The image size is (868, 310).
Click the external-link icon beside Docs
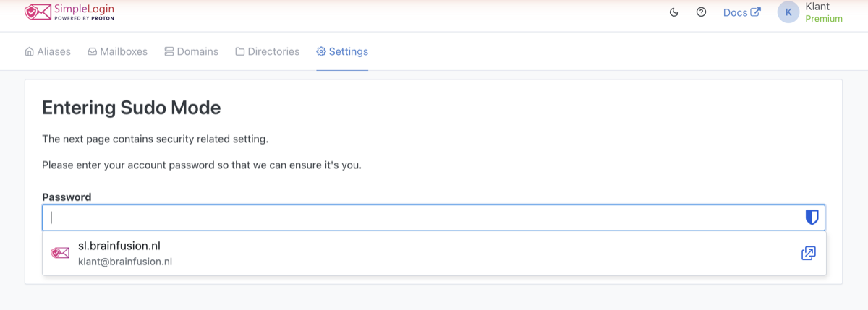756,12
